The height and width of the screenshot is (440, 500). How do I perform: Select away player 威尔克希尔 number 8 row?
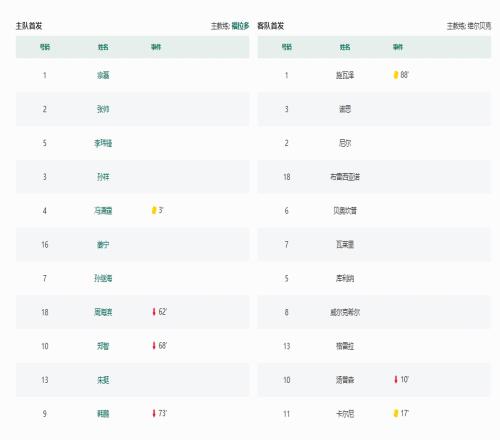(374, 312)
